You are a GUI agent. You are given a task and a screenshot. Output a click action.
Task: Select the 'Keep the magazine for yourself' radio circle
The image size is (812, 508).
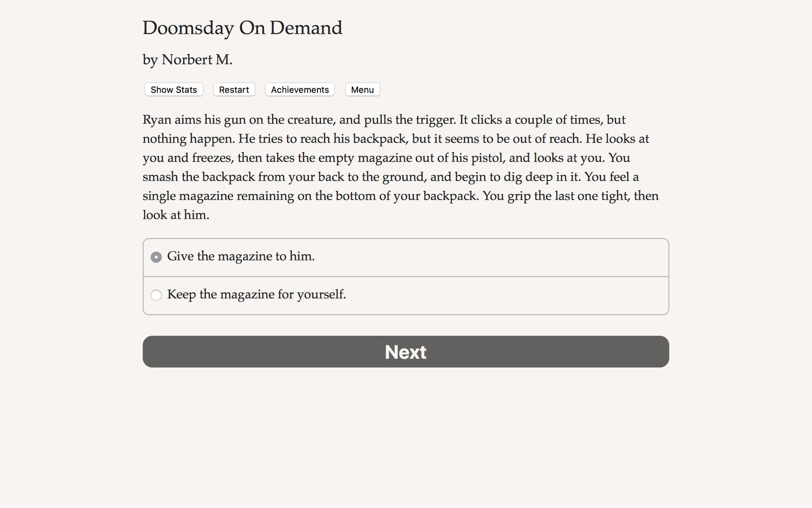pos(156,295)
